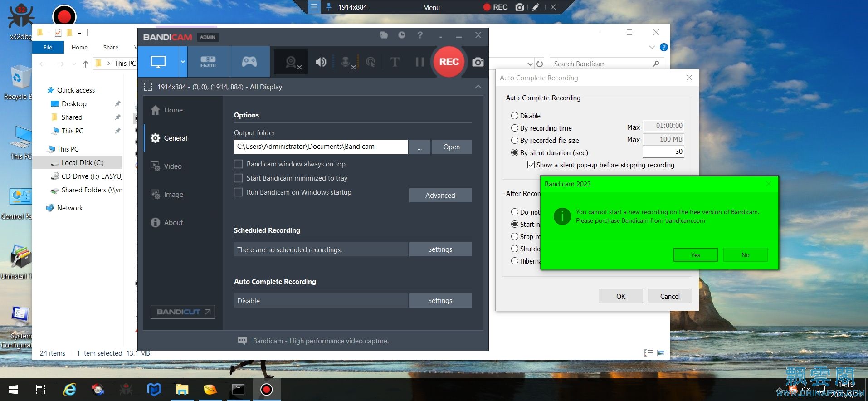This screenshot has width=868, height=401.
Task: Click Open button for output folder
Action: pyautogui.click(x=451, y=147)
